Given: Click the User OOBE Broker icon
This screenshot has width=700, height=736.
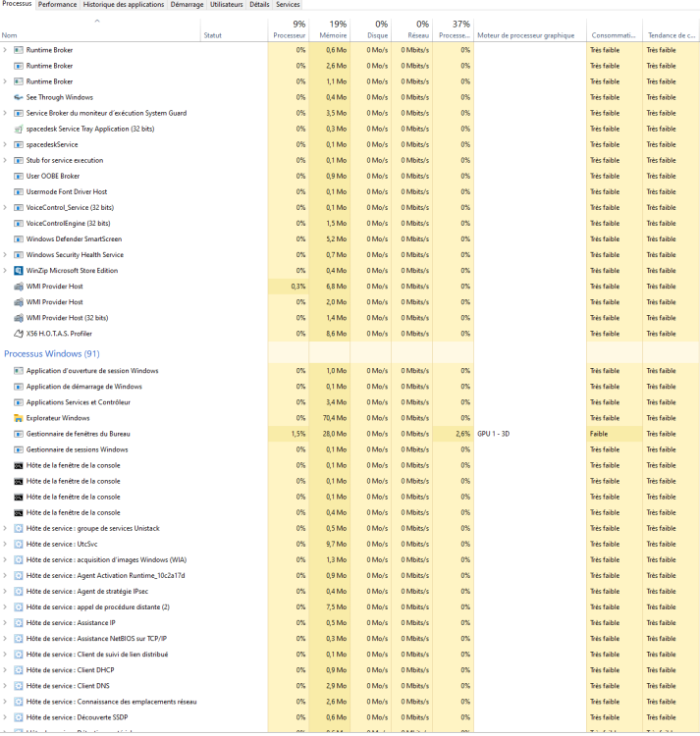Looking at the screenshot, I should tap(19, 176).
